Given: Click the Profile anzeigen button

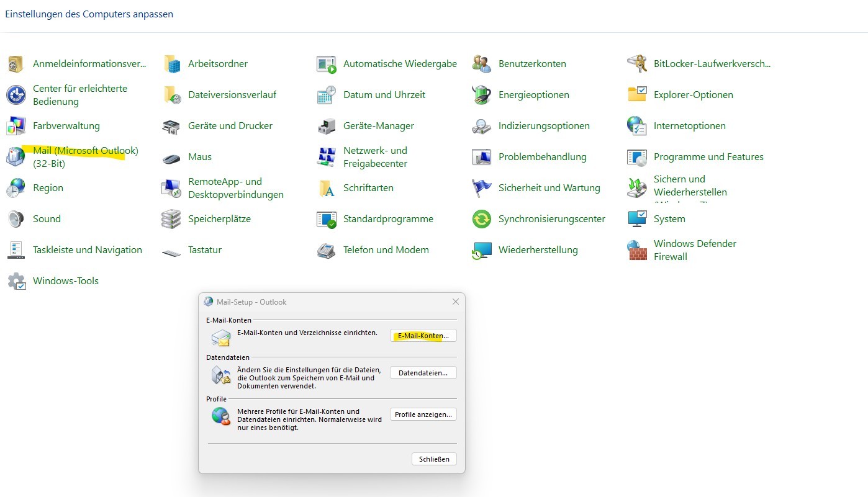Looking at the screenshot, I should [x=423, y=414].
